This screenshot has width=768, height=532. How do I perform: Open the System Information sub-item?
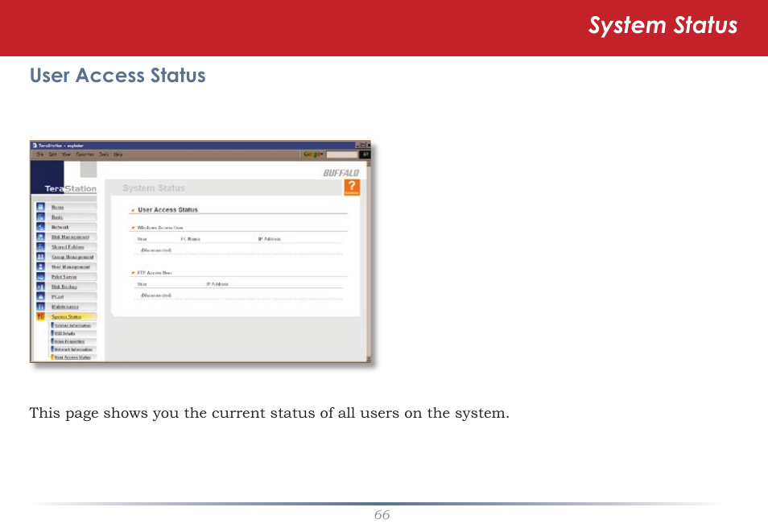pos(72,325)
